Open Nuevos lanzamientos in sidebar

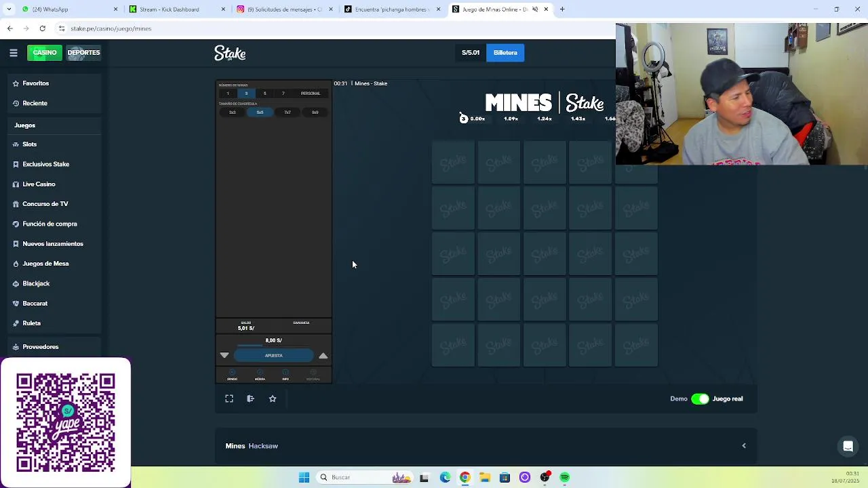tap(52, 243)
